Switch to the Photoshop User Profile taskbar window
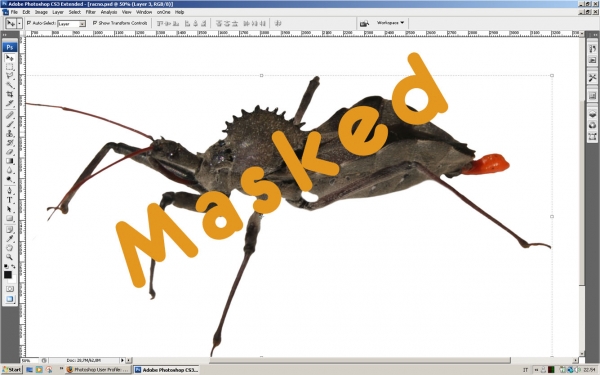 tap(98, 370)
